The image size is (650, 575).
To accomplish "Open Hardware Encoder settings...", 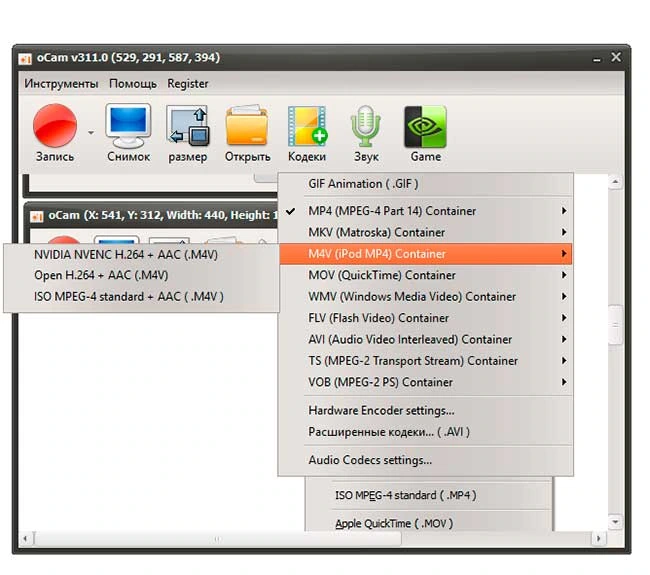I will coord(426,411).
